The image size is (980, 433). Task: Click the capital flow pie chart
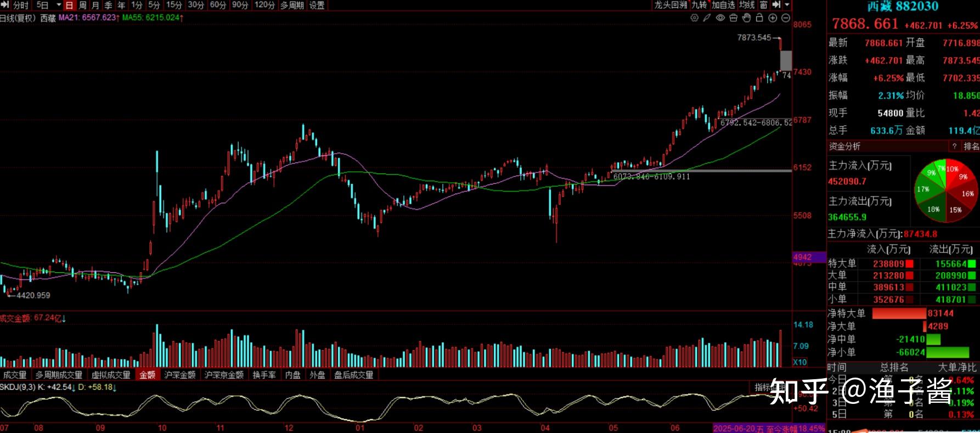click(946, 191)
